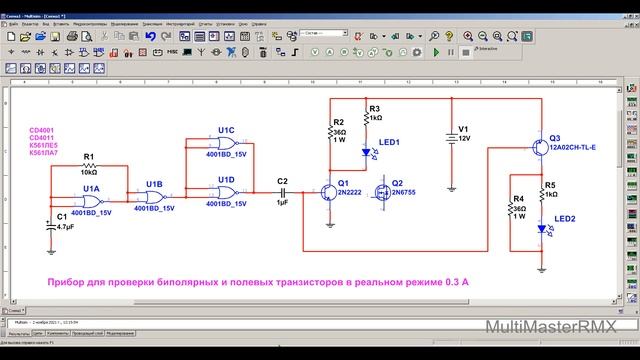The image size is (640, 360).
Task: Toggle full screen view icon
Action: coord(527,37)
